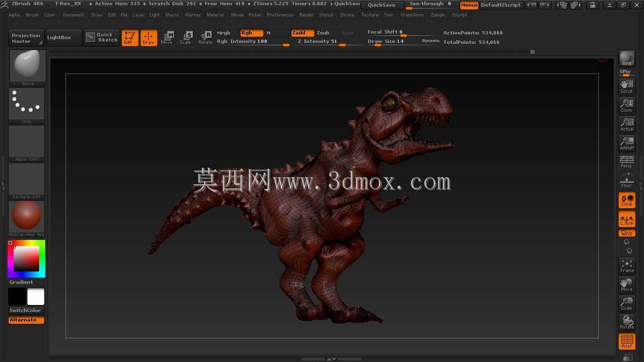Adjust the Rgb Intensity slider
This screenshot has width=644, height=362.
[253, 41]
